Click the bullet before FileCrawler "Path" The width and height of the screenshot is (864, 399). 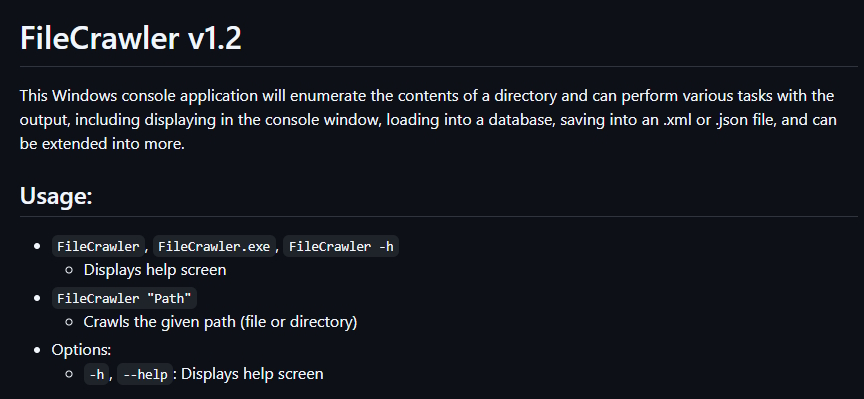[37, 298]
